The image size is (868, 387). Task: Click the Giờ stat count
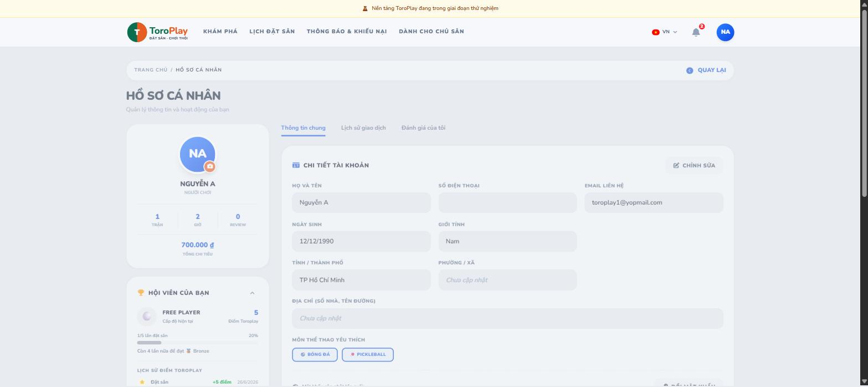(x=198, y=217)
